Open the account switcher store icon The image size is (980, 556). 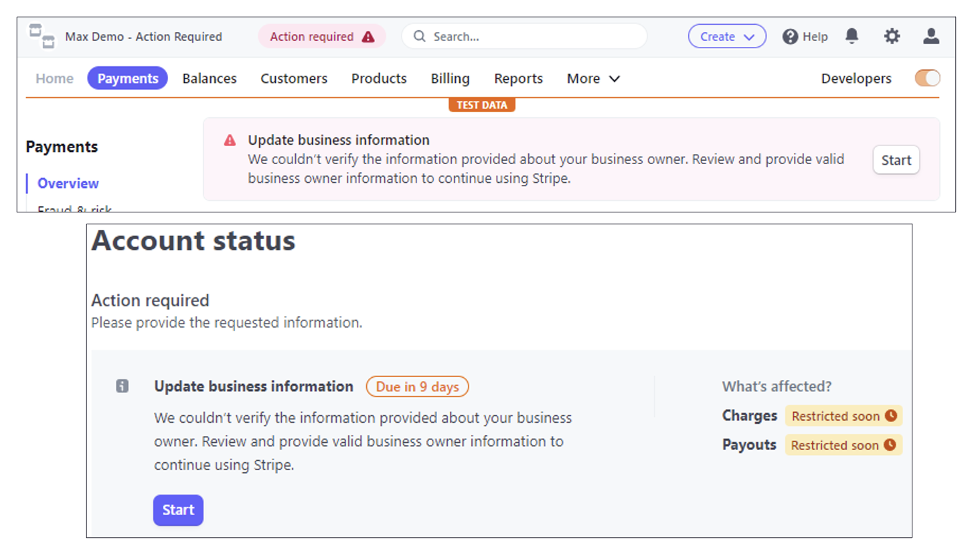coord(42,36)
